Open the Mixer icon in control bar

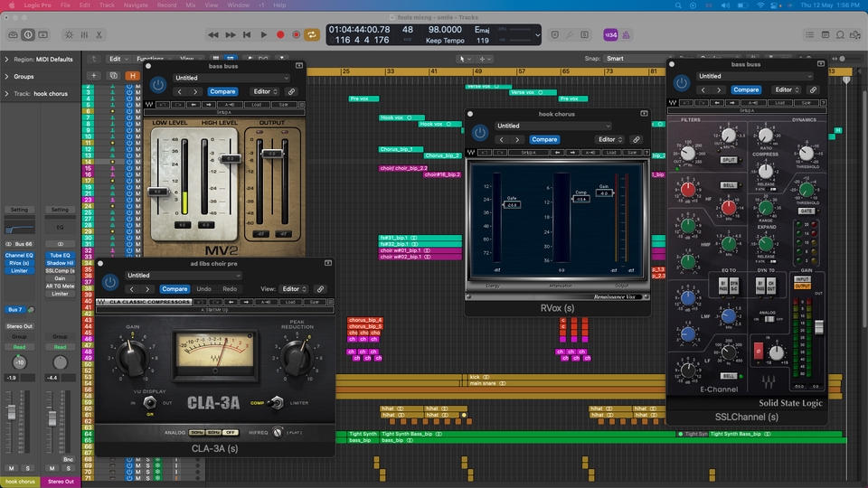(x=84, y=35)
